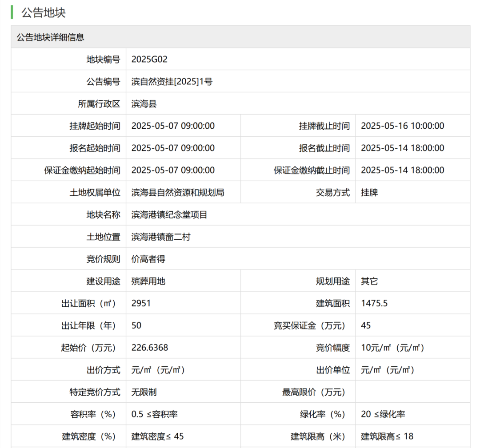Select greening rate value 20 ≤绿化率
Screen dimensions: 480x448
coord(383,414)
